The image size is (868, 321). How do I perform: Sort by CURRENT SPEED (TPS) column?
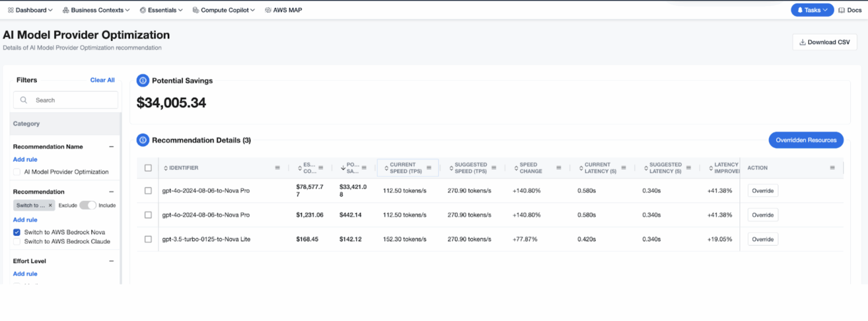[x=403, y=168]
